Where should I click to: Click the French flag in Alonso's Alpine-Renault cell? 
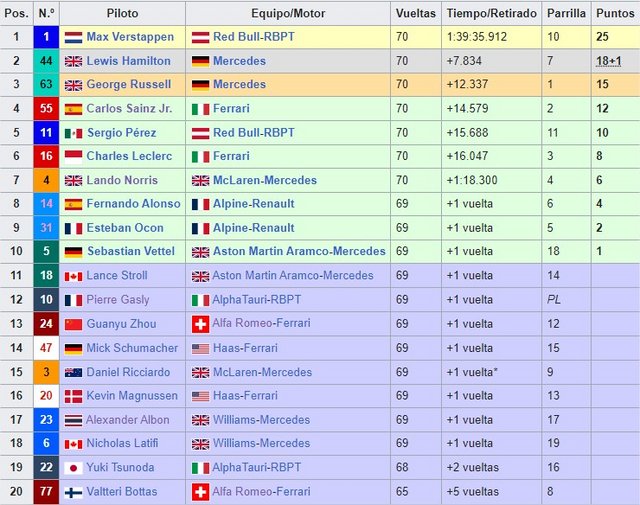pos(200,205)
